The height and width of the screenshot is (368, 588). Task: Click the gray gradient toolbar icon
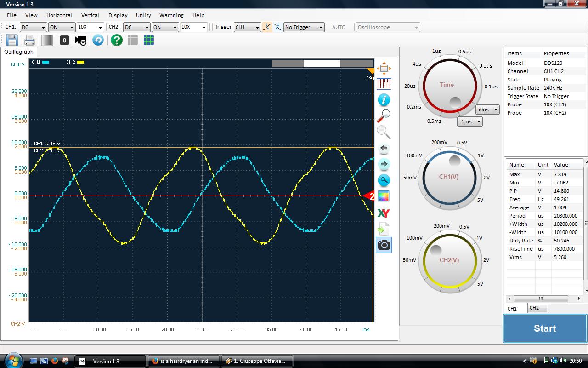46,40
